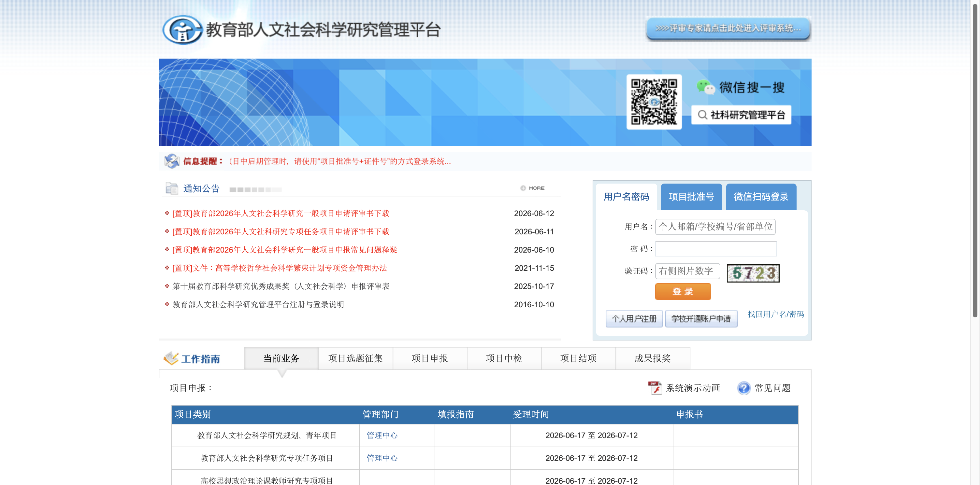980x485 pixels.
Task: Click 个人用户注册 button
Action: coord(634,319)
